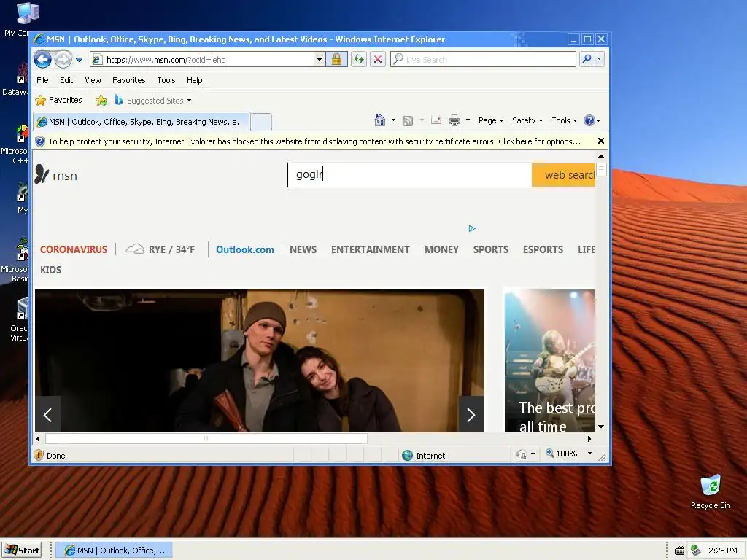747x560 pixels.
Task: Open the couple photo story image
Action: point(260,360)
